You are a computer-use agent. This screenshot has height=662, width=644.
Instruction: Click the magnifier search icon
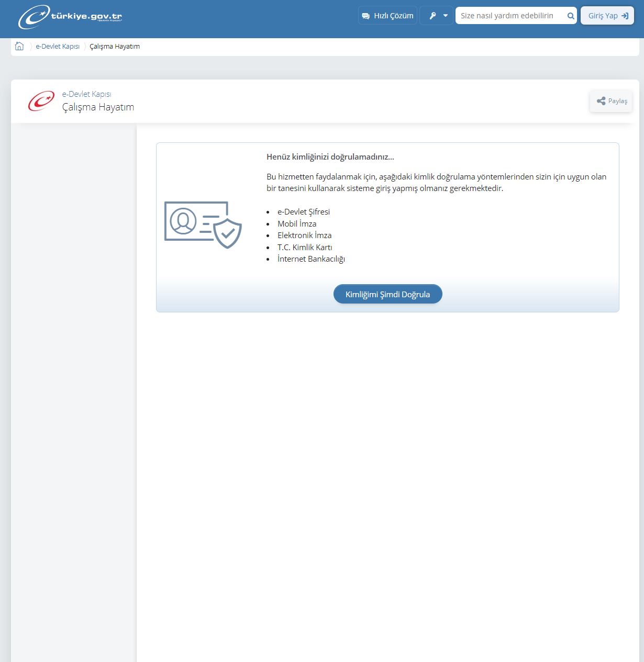pos(571,16)
